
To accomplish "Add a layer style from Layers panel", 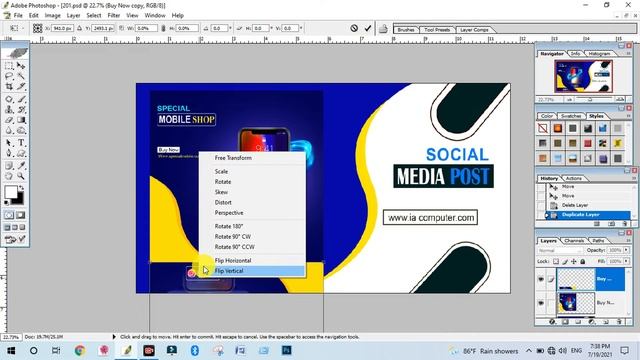I will (552, 322).
